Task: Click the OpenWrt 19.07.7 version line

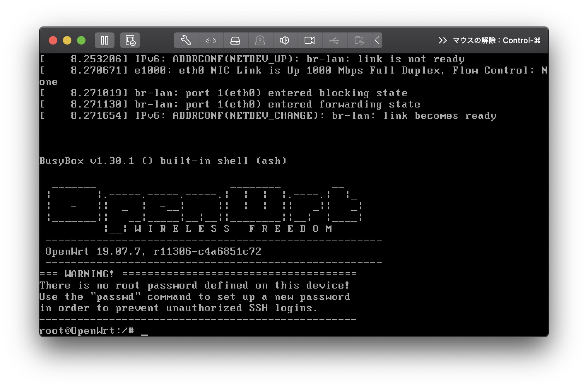Action: click(153, 251)
